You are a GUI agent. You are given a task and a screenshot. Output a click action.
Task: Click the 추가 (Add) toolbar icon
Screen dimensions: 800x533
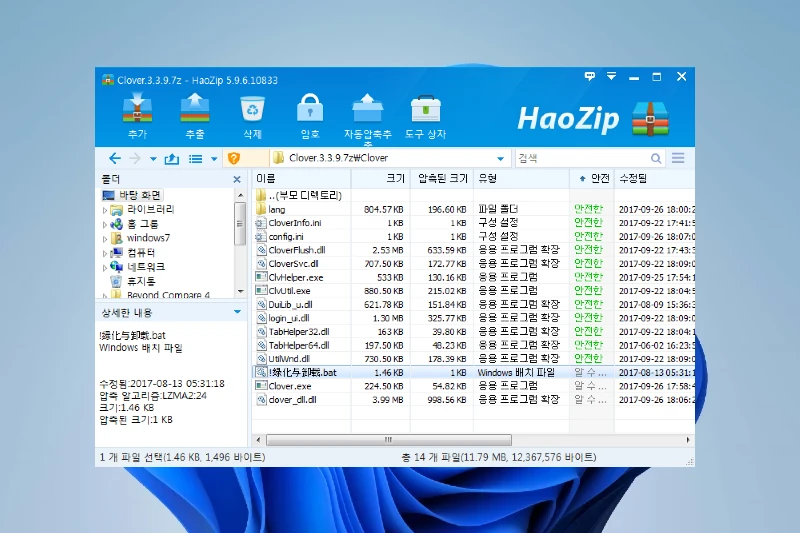tap(137, 108)
